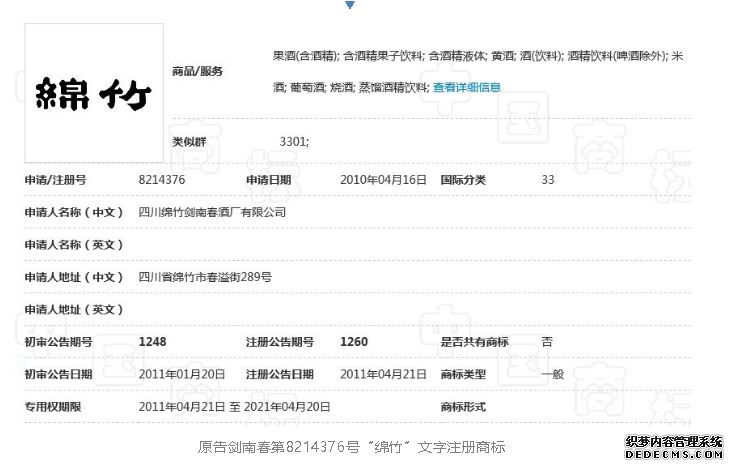The image size is (734, 469).
Task: Click the application date 2010年04月16日
Action: pyautogui.click(x=383, y=180)
